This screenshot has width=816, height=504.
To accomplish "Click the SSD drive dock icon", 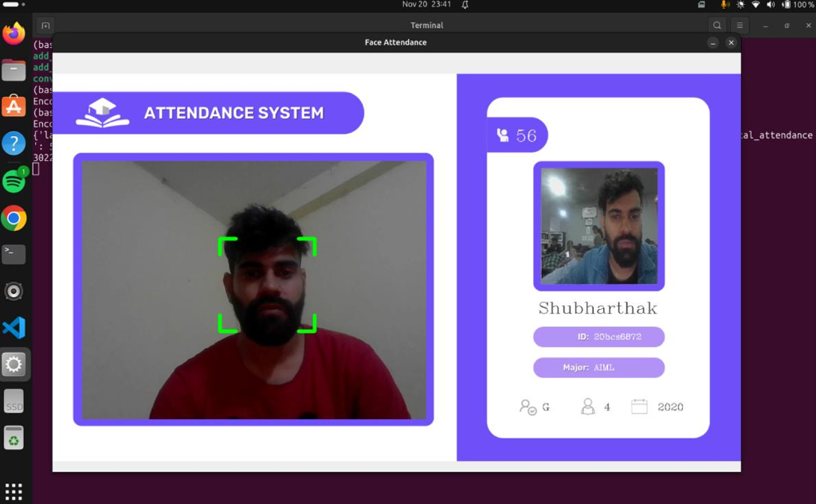I will pyautogui.click(x=14, y=401).
